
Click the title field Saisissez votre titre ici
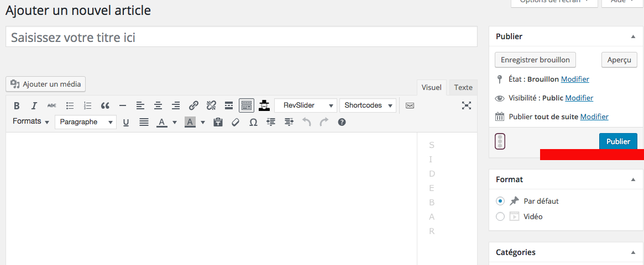tap(241, 37)
